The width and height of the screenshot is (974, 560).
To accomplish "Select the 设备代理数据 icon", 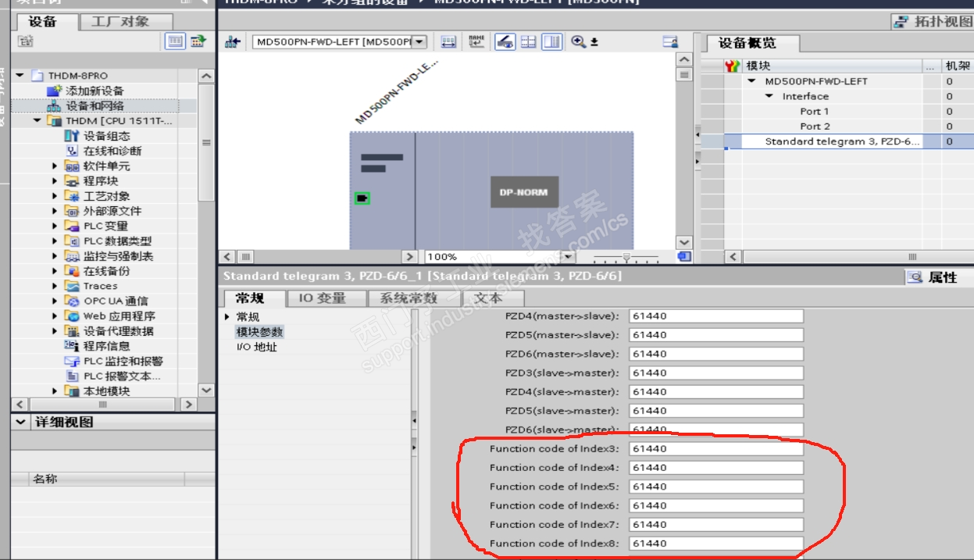I will (x=72, y=331).
